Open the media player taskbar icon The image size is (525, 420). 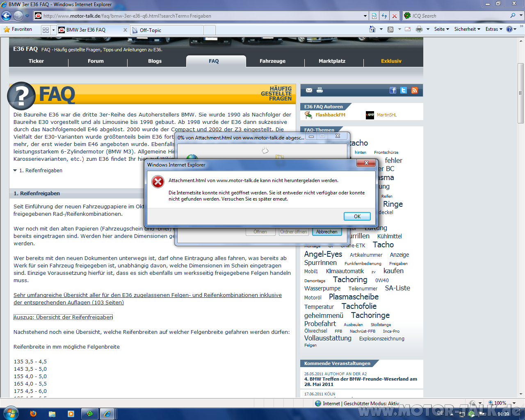pos(71,413)
